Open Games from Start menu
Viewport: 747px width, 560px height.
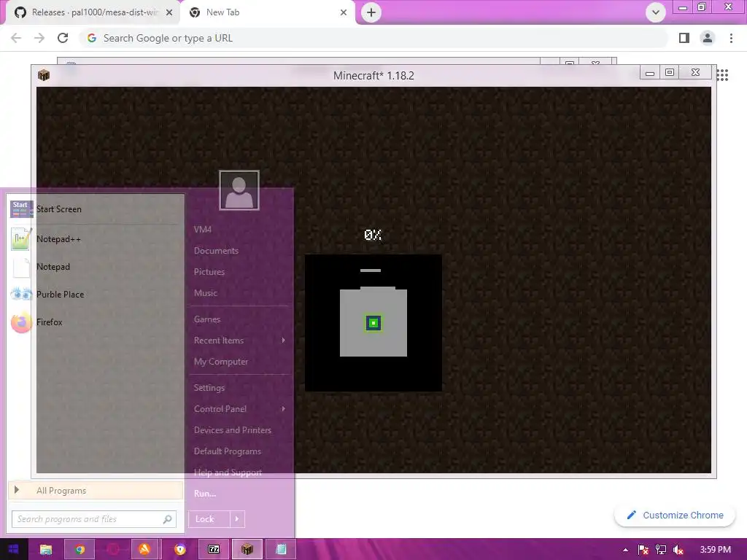[206, 319]
